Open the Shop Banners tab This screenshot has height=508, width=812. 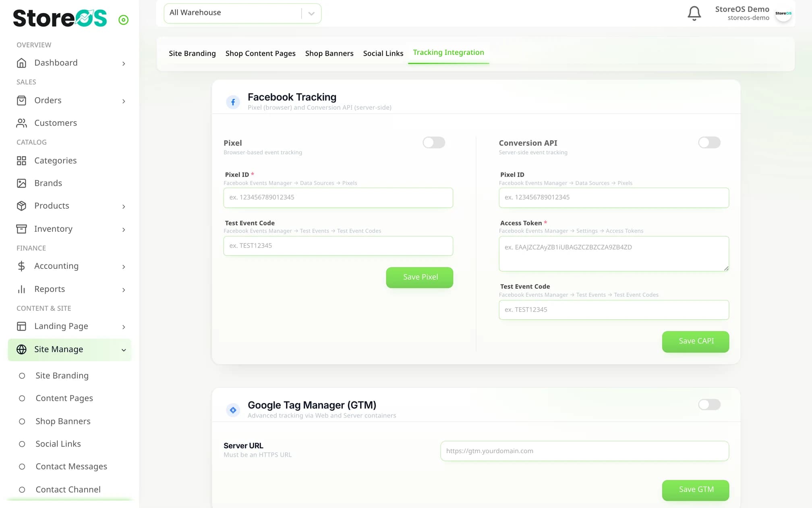click(x=329, y=53)
